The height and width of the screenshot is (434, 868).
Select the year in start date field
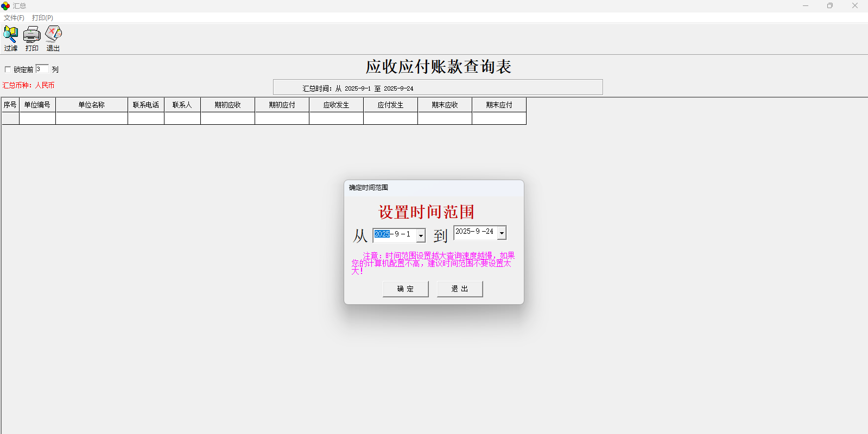click(382, 234)
